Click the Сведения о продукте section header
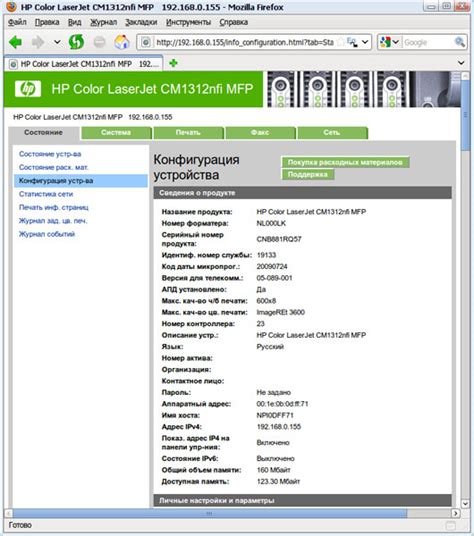This screenshot has height=536, width=474. [x=302, y=193]
